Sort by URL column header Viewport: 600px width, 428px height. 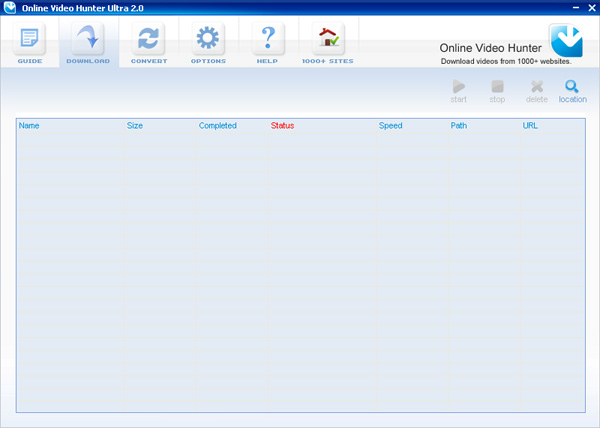[530, 125]
